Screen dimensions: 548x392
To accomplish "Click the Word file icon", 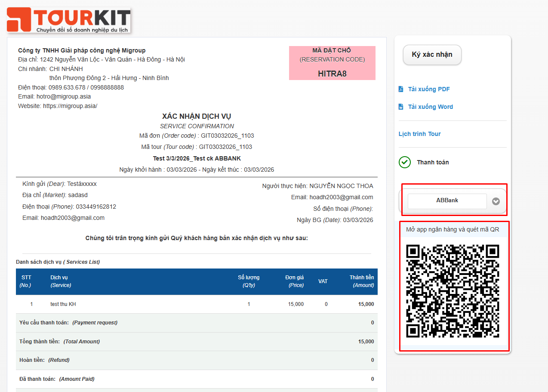I will click(x=401, y=107).
